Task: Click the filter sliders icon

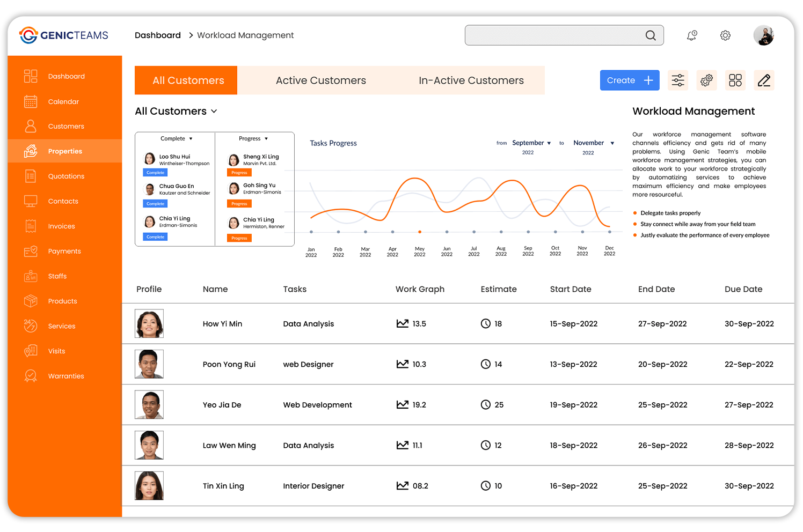Action: (678, 80)
